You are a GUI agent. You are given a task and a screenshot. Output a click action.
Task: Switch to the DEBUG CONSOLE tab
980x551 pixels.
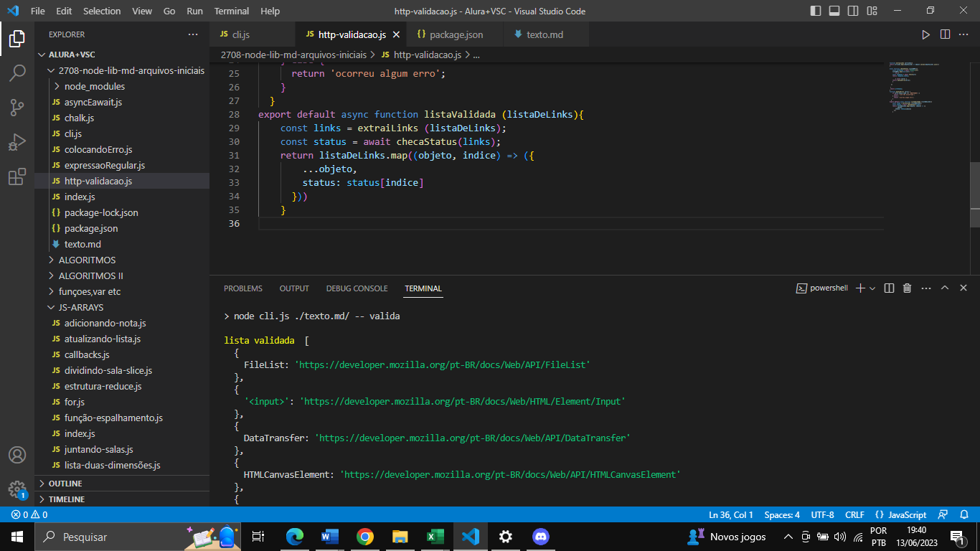tap(357, 288)
